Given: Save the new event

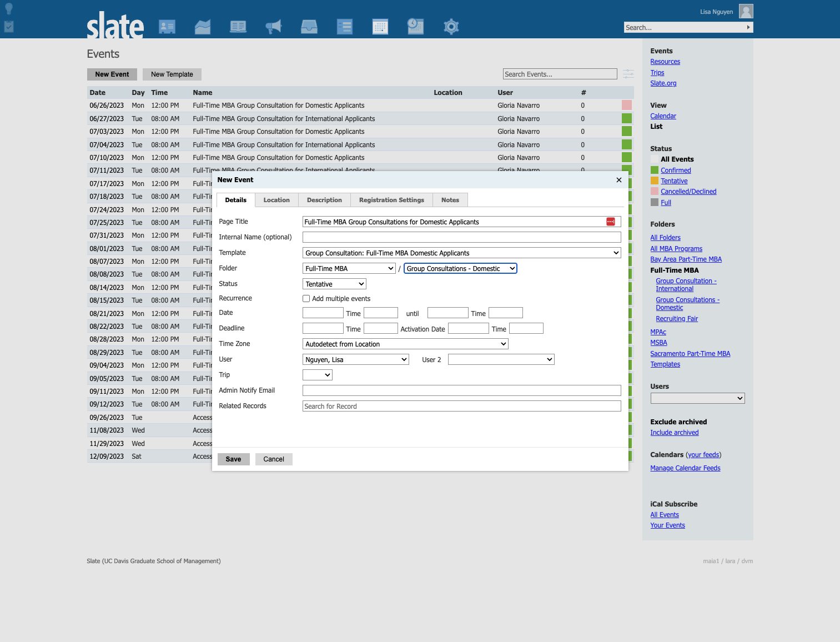Looking at the screenshot, I should (x=233, y=459).
